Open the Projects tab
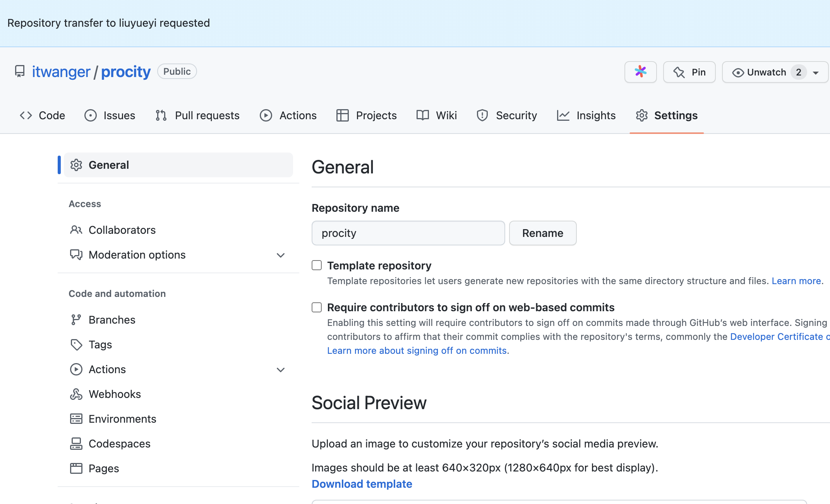This screenshot has height=504, width=830. point(367,115)
